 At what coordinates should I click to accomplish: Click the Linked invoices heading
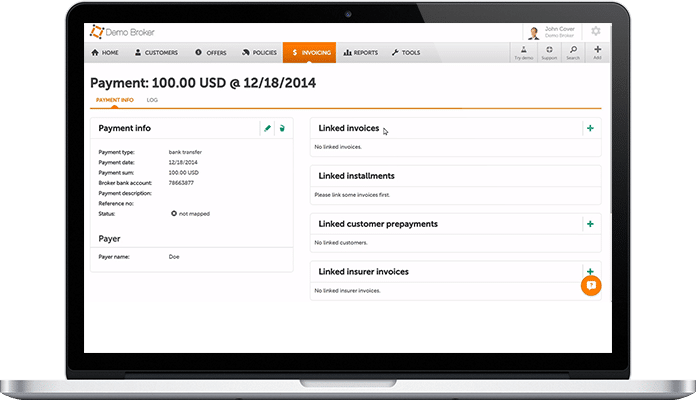click(x=349, y=128)
